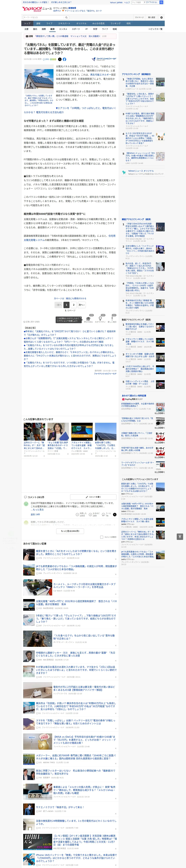Screen dimensions: 186x868
Task: Open the ゴジラ-0.0 trending search dropdown
Action: click(x=151, y=2)
